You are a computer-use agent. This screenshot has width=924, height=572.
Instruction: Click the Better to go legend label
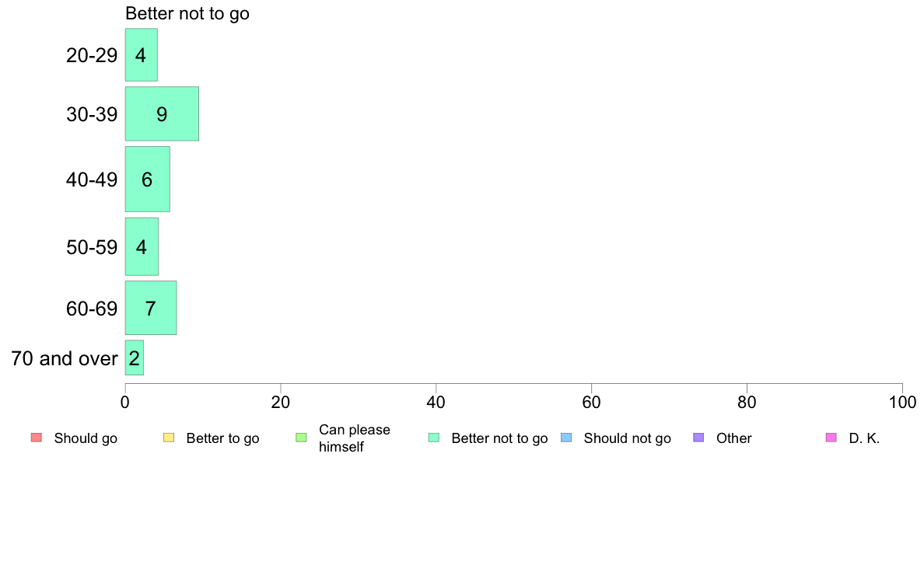[x=222, y=438]
